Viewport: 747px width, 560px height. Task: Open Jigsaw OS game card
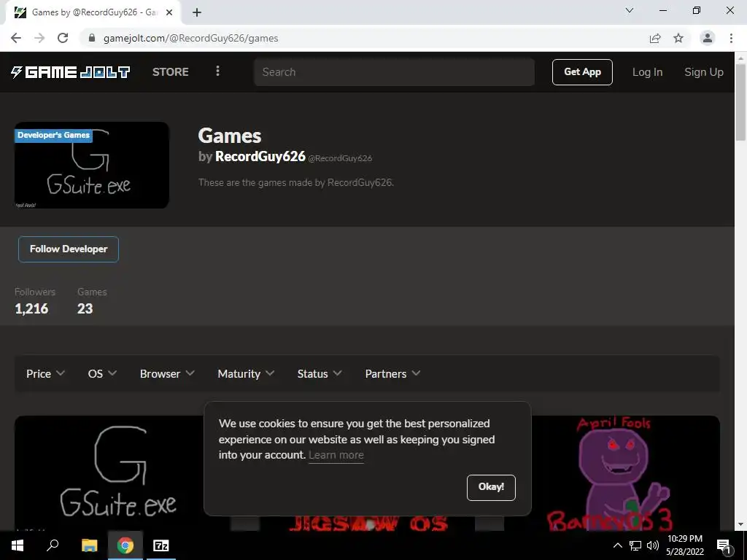coord(368,524)
